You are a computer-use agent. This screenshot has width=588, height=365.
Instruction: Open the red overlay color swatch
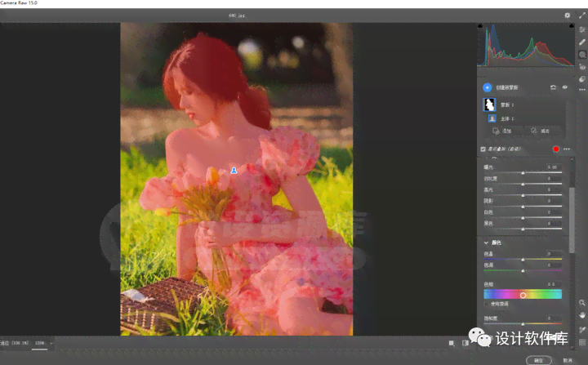[x=556, y=149]
